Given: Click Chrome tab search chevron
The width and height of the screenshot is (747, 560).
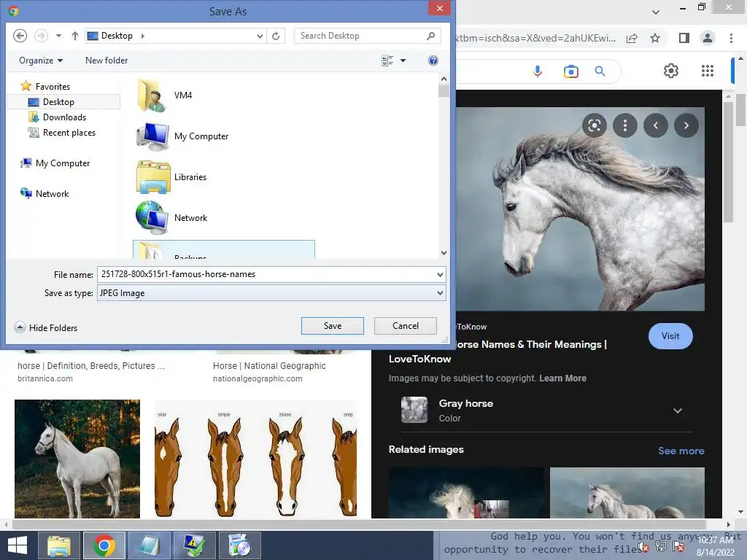Looking at the screenshot, I should coord(656,12).
